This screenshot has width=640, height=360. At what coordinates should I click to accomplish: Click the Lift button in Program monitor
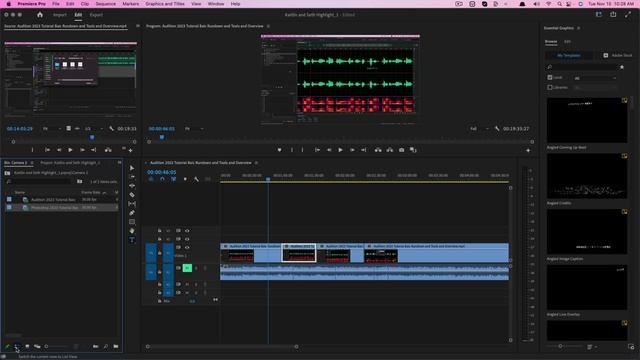378,150
